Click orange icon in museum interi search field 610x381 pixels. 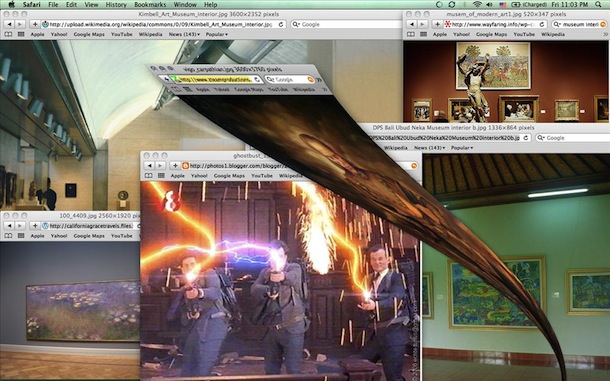coord(604,24)
